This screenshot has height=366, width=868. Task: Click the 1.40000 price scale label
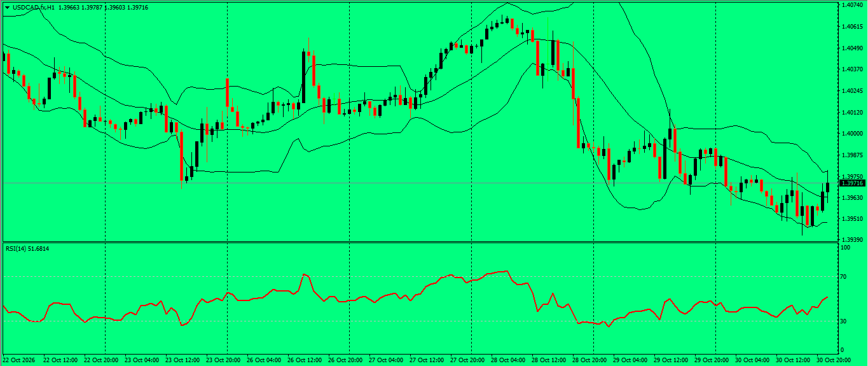tap(851, 133)
